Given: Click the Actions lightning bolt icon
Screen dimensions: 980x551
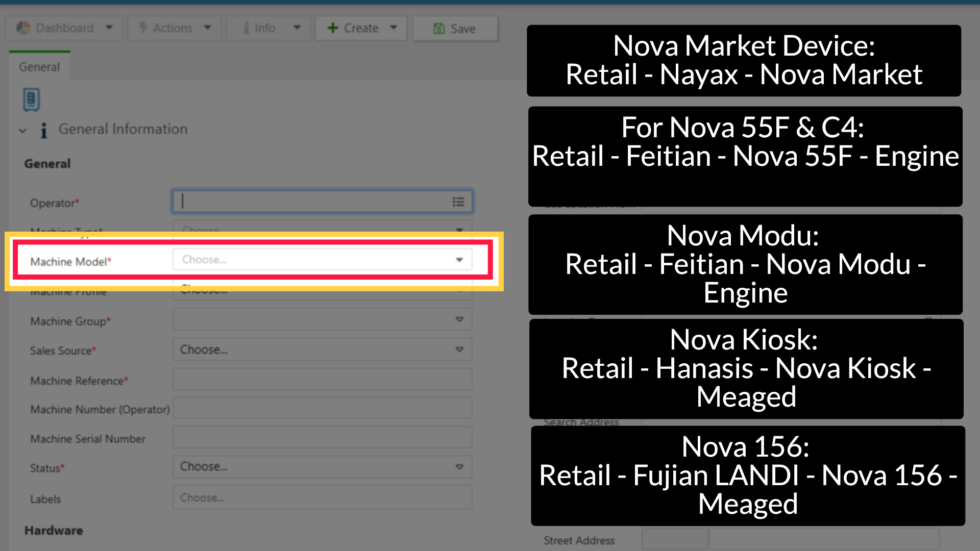Looking at the screenshot, I should coord(143,28).
